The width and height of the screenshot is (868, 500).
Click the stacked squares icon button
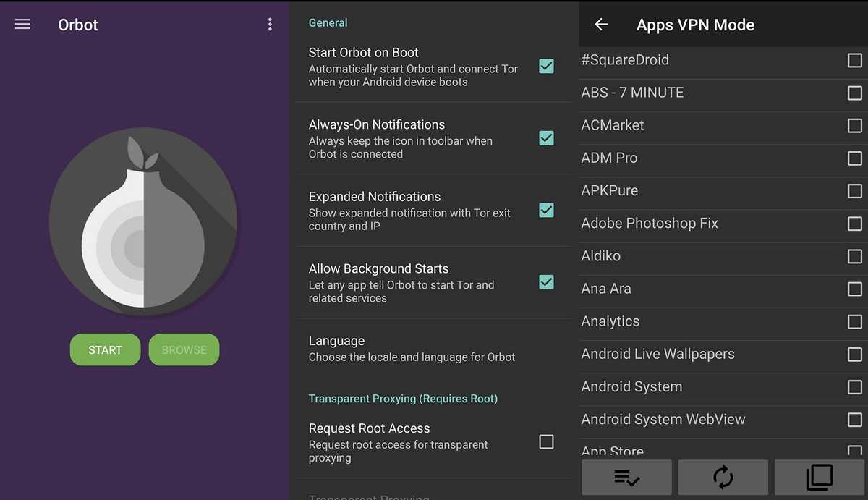pyautogui.click(x=820, y=478)
